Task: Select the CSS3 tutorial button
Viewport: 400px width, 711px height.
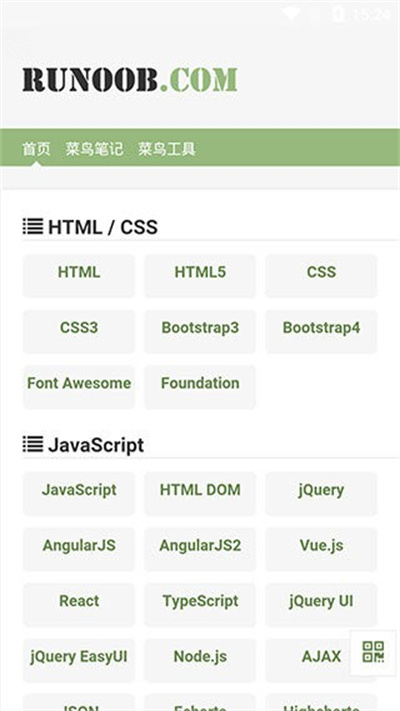Action: [x=79, y=331]
